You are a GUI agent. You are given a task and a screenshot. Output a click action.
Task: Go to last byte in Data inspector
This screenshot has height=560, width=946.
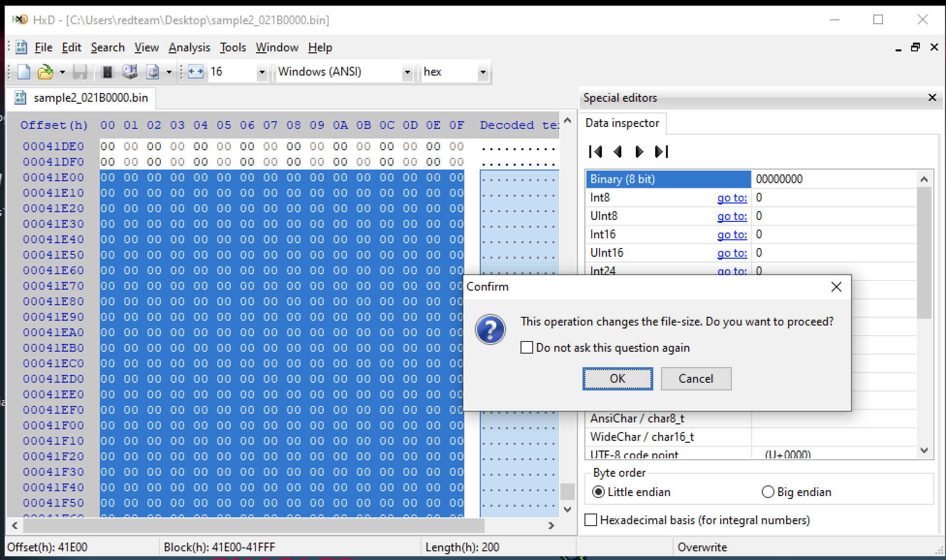pyautogui.click(x=661, y=152)
